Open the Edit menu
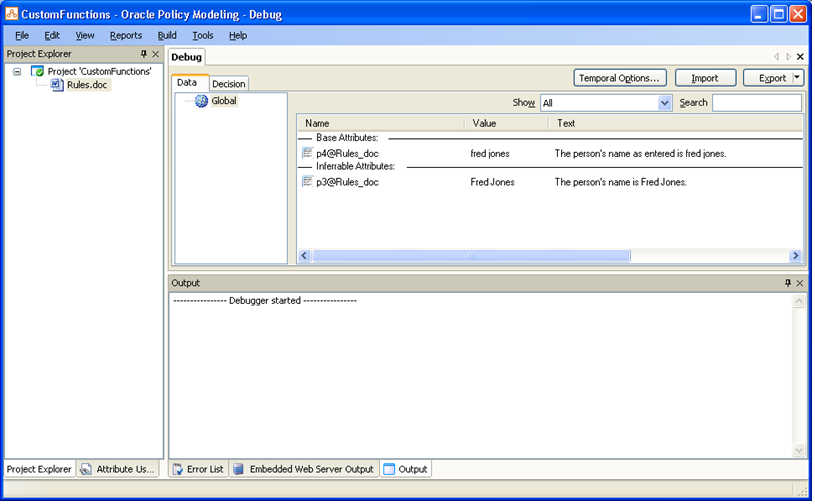The height and width of the screenshot is (504, 815). [x=52, y=35]
